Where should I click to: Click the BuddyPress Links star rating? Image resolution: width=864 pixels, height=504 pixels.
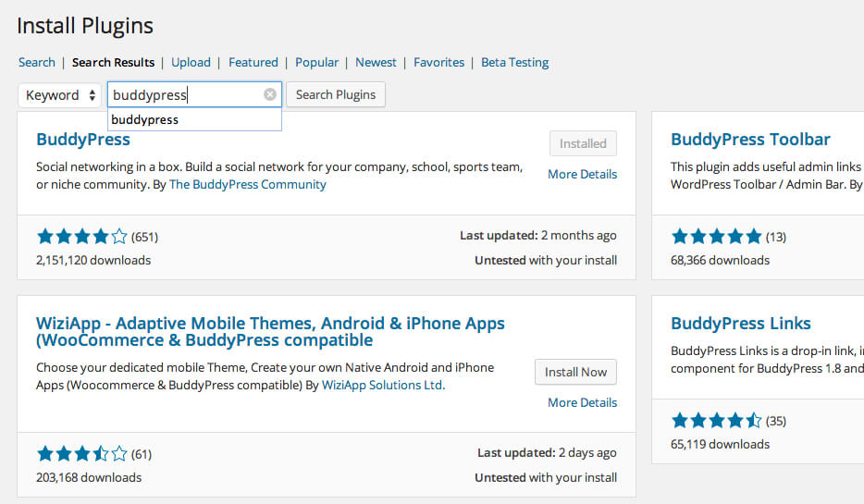click(716, 421)
